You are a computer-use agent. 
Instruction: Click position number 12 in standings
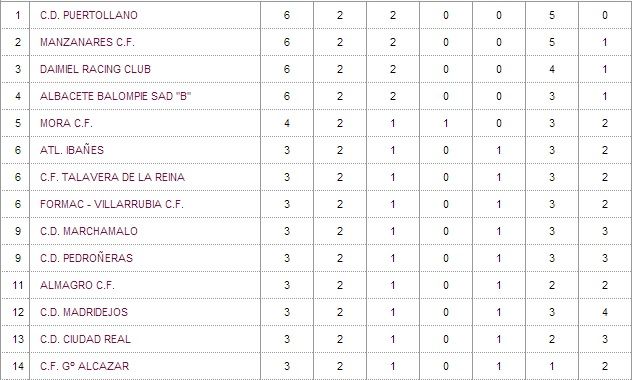click(x=18, y=312)
